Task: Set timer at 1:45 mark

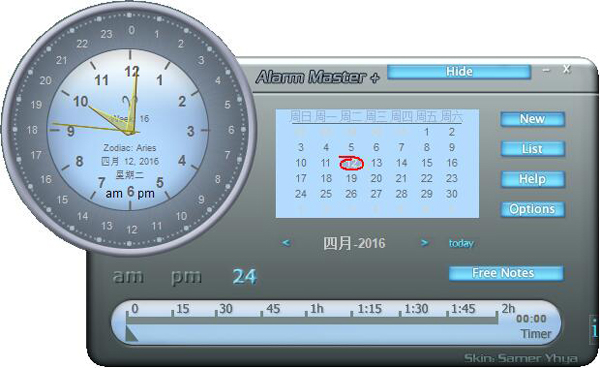Action: pos(463,309)
